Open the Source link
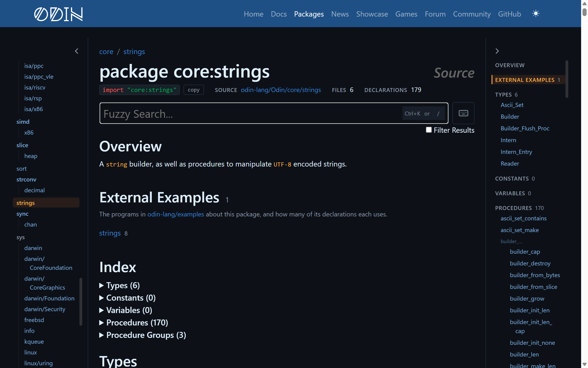The width and height of the screenshot is (588, 368). click(x=454, y=72)
